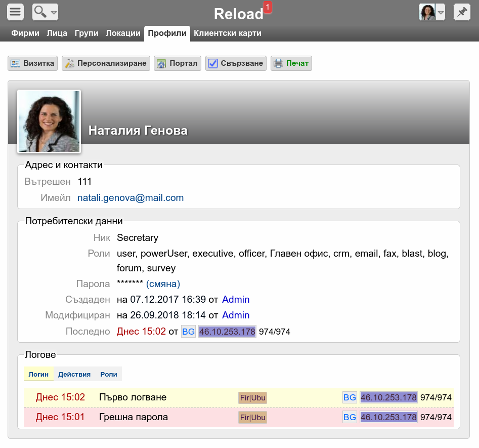Open the Портал button
This screenshot has height=448, width=479.
pos(177,63)
